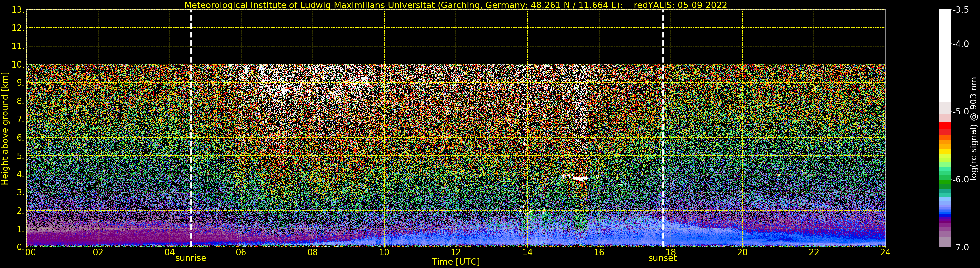Click the '-3.5' colorbar tick label
Screen dimensions: 980x268
[x=961, y=10]
